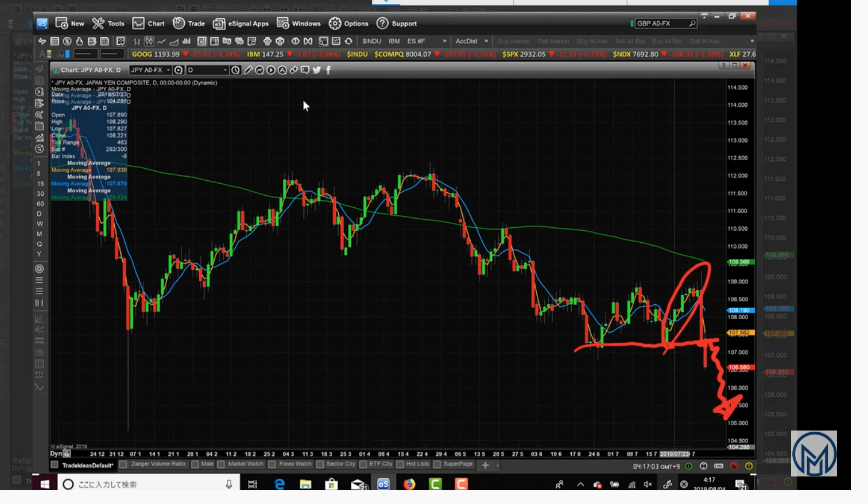Viewport: 868px width, 504px height.
Task: Tick the Forex Watch page checkbox
Action: tap(272, 464)
